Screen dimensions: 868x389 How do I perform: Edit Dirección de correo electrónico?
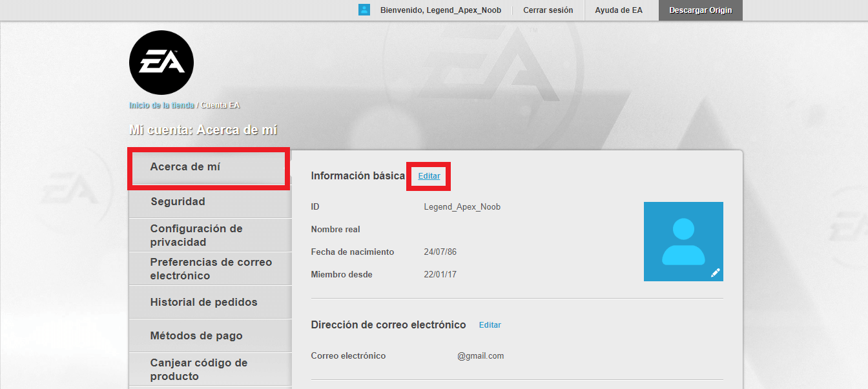pyautogui.click(x=490, y=325)
